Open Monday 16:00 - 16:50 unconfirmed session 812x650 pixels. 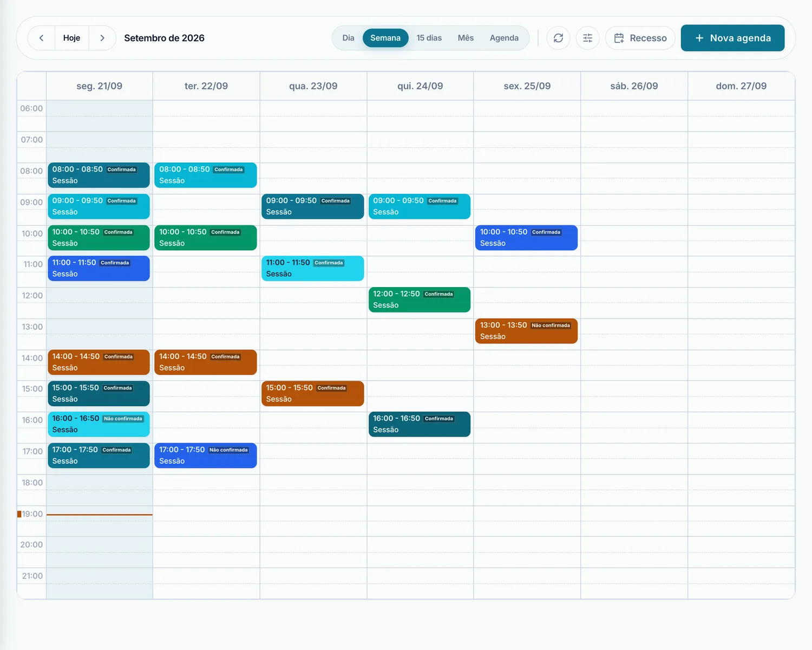point(99,424)
